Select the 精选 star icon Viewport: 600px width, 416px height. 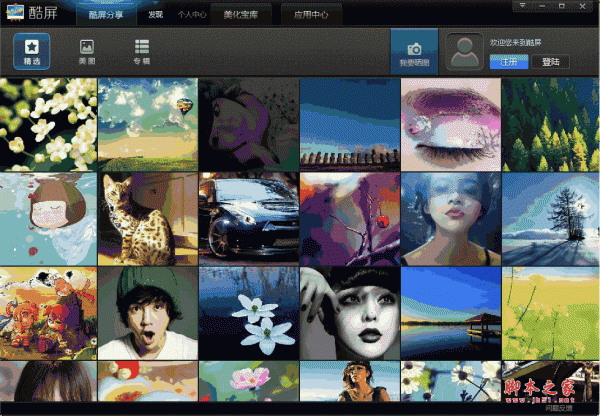(32, 51)
